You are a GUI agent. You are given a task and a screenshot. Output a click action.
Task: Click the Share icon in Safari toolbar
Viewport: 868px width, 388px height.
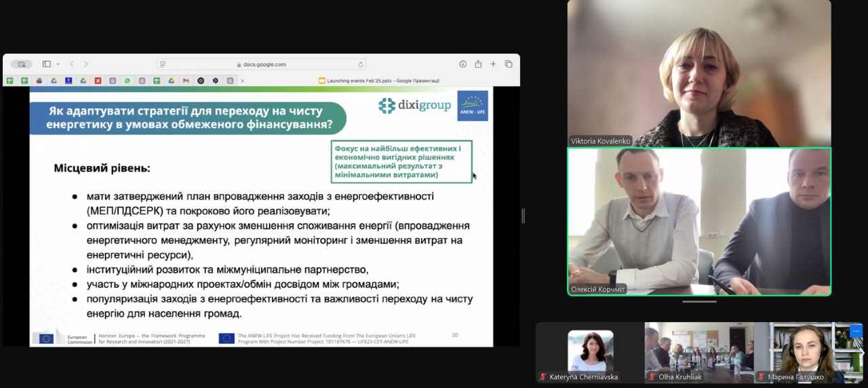[478, 64]
